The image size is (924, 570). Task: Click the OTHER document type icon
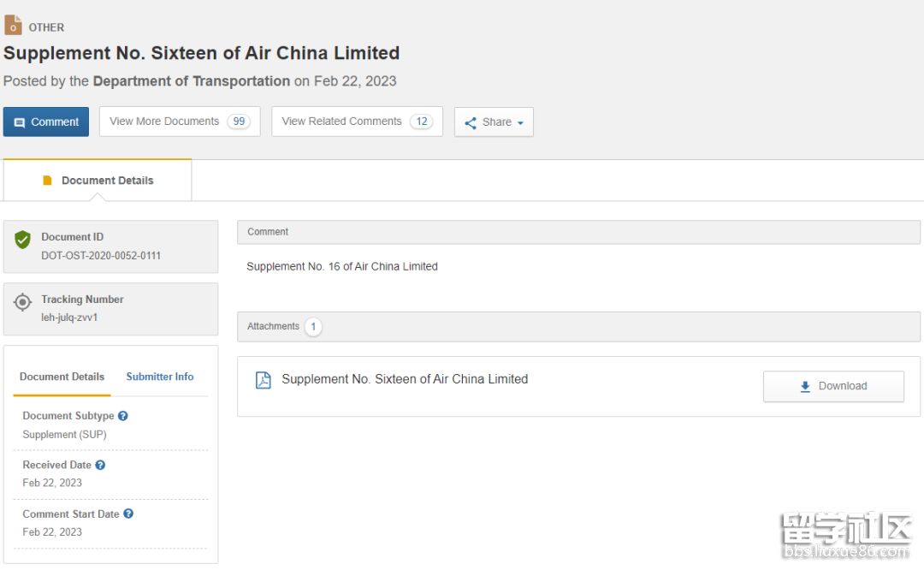(x=13, y=26)
